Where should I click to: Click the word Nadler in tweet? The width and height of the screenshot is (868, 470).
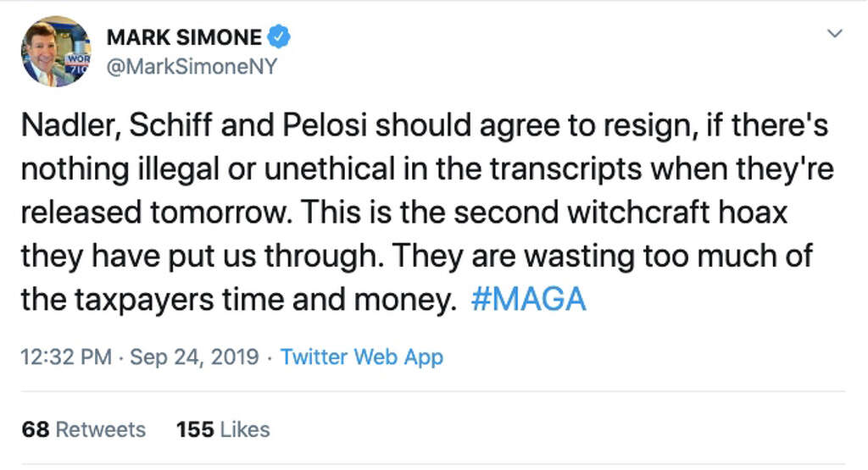point(70,125)
